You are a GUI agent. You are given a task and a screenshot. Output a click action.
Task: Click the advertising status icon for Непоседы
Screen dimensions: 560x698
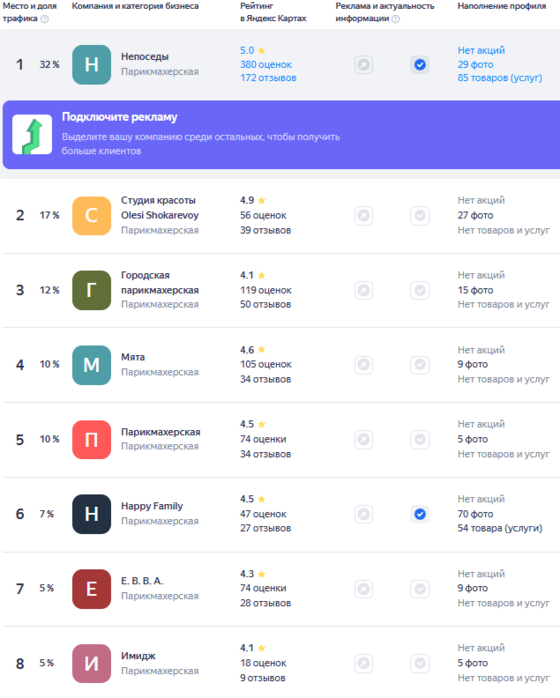[x=364, y=65]
